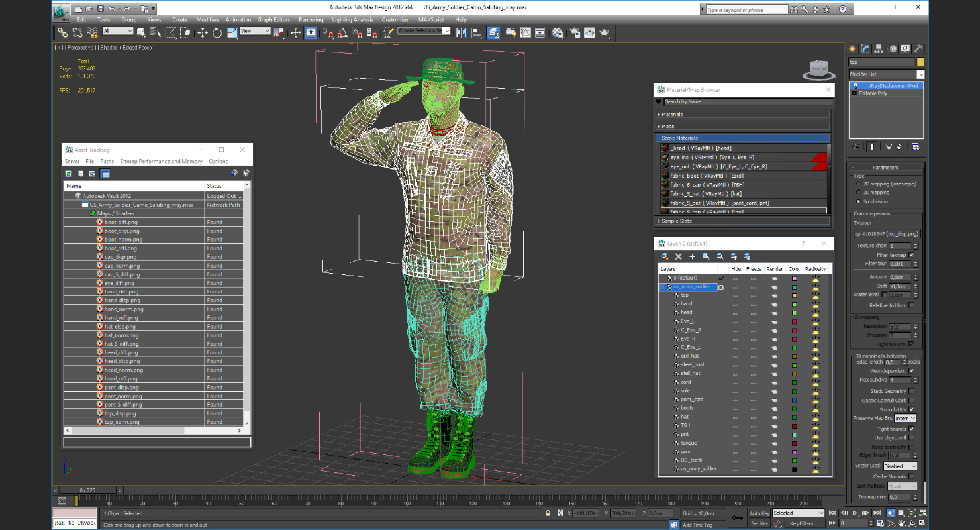This screenshot has height=530, width=980.
Task: Open the Curve Editor from toolbar
Action: click(525, 32)
